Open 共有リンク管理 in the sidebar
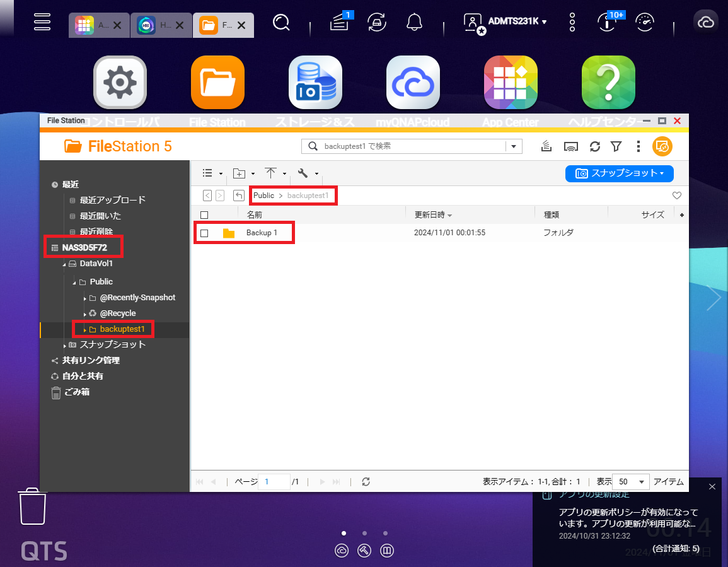This screenshot has width=728, height=567. tap(91, 360)
